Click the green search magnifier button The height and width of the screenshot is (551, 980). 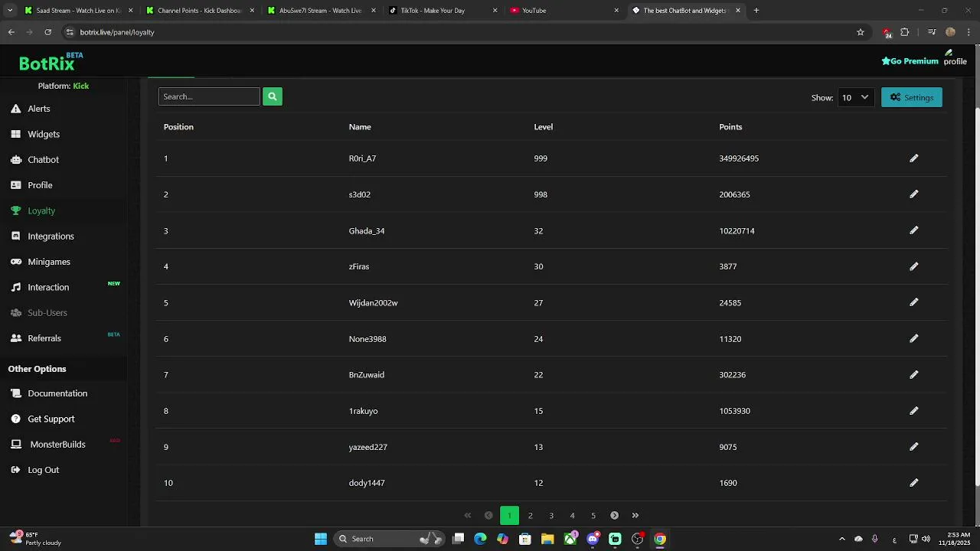pyautogui.click(x=273, y=96)
